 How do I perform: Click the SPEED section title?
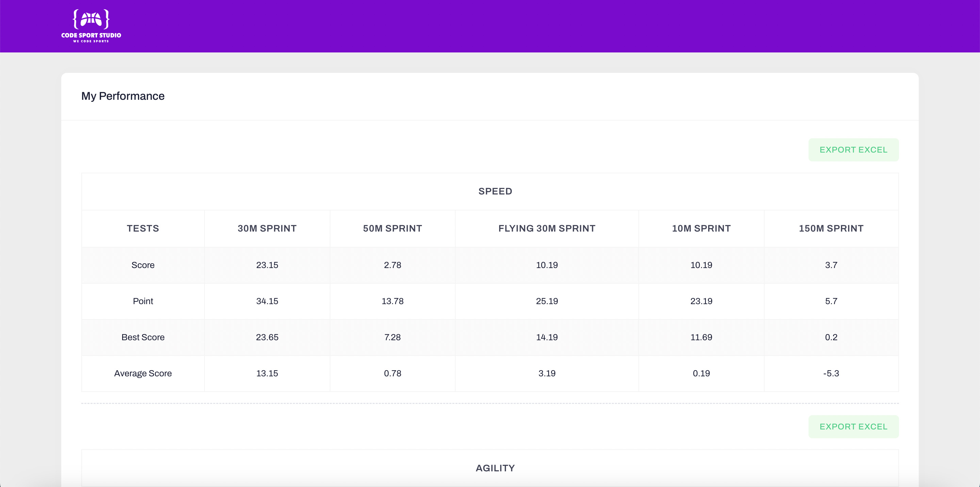point(495,191)
